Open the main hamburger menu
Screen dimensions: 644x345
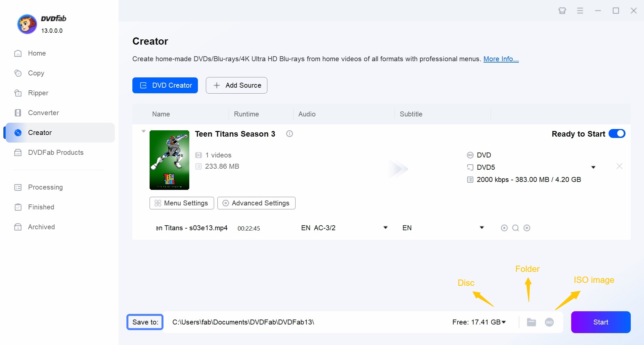point(580,11)
